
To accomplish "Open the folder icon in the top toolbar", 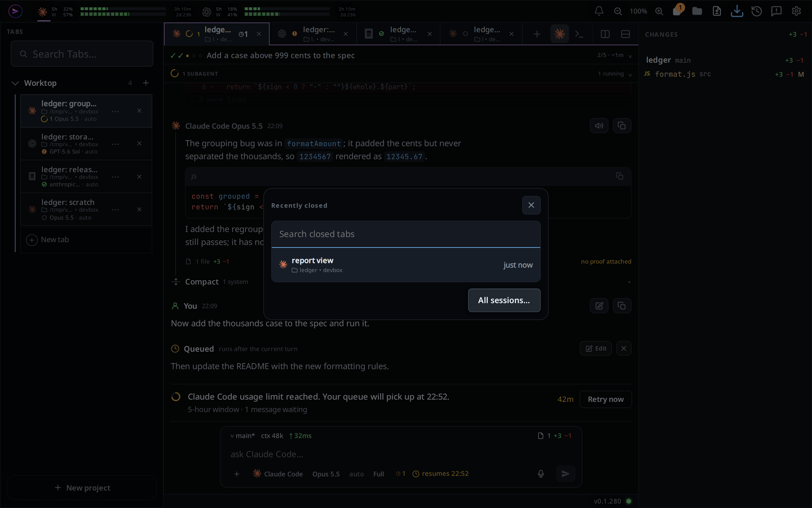I will click(x=697, y=11).
